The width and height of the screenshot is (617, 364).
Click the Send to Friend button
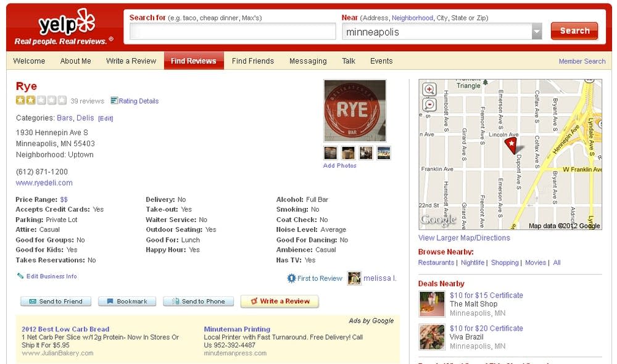pos(56,302)
